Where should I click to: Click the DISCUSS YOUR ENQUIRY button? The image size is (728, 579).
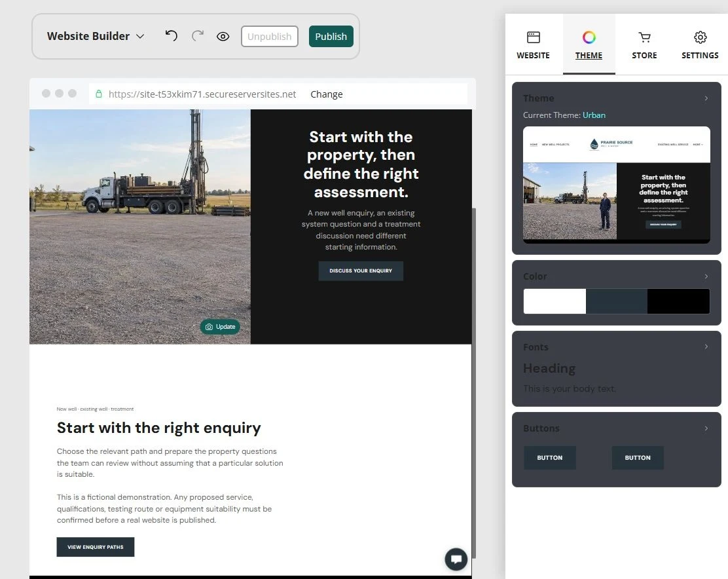click(361, 271)
